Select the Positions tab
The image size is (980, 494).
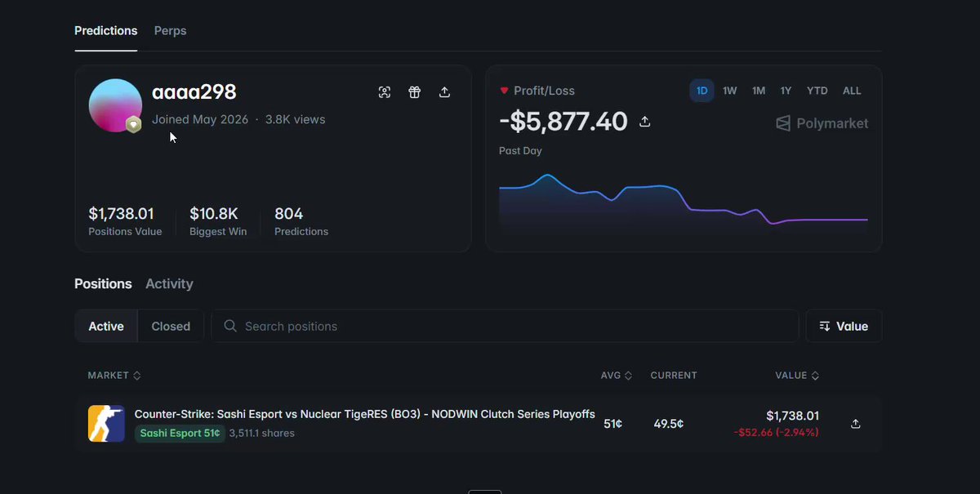tap(103, 284)
